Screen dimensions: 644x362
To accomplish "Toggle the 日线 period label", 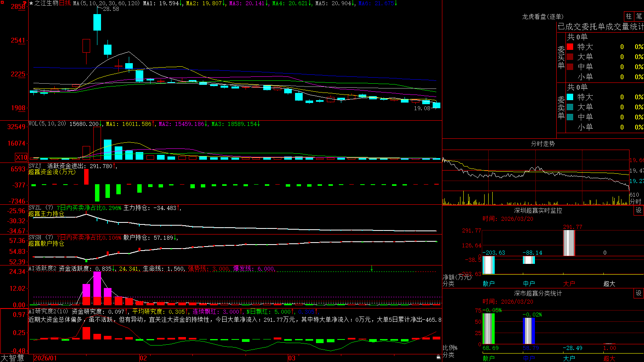I will [x=65, y=3].
